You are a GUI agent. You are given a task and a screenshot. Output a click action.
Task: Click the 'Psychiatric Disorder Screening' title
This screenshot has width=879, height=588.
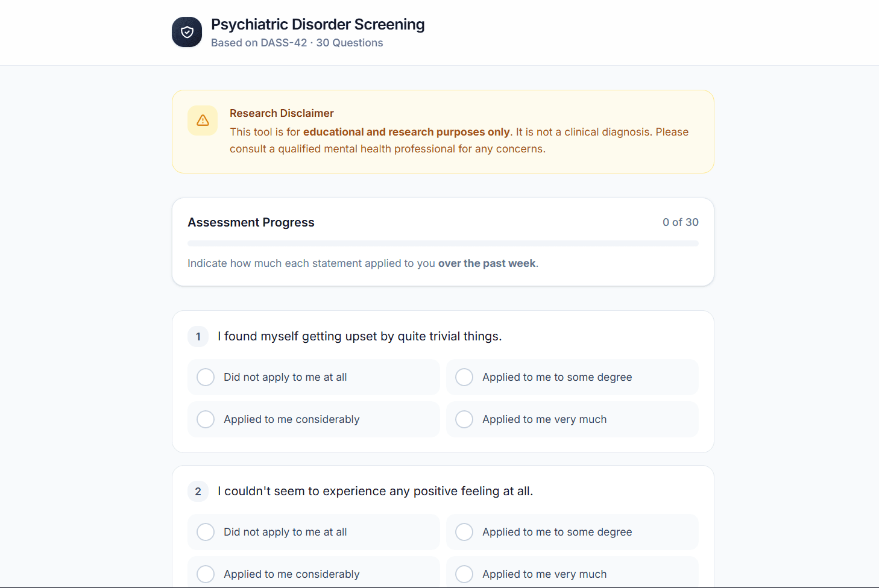[318, 24]
